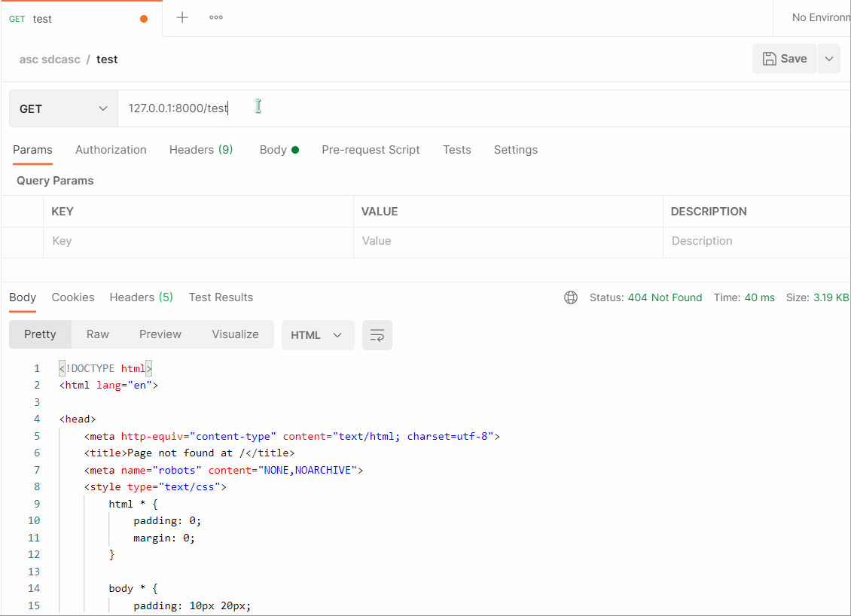Open the tab options ellipsis menu

pyautogui.click(x=216, y=17)
